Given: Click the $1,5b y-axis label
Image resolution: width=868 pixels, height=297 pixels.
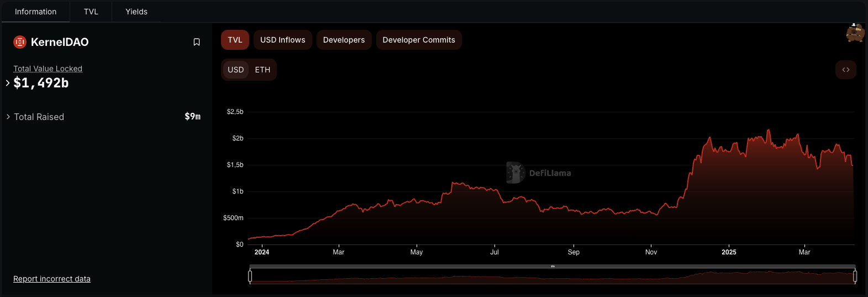Looking at the screenshot, I should click(235, 165).
